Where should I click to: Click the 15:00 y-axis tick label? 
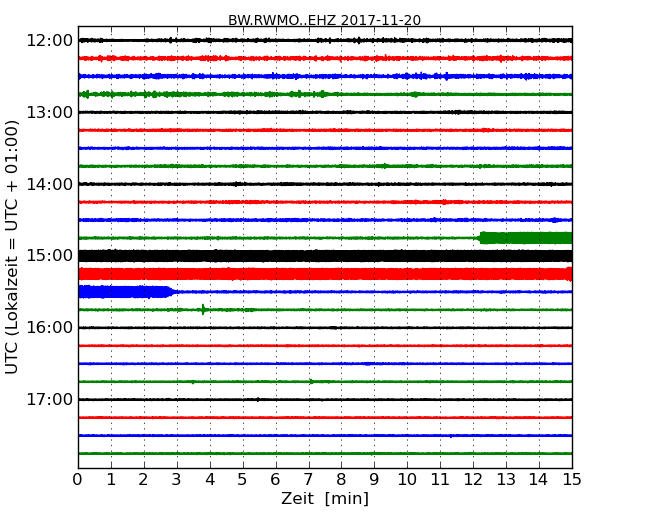tap(49, 256)
